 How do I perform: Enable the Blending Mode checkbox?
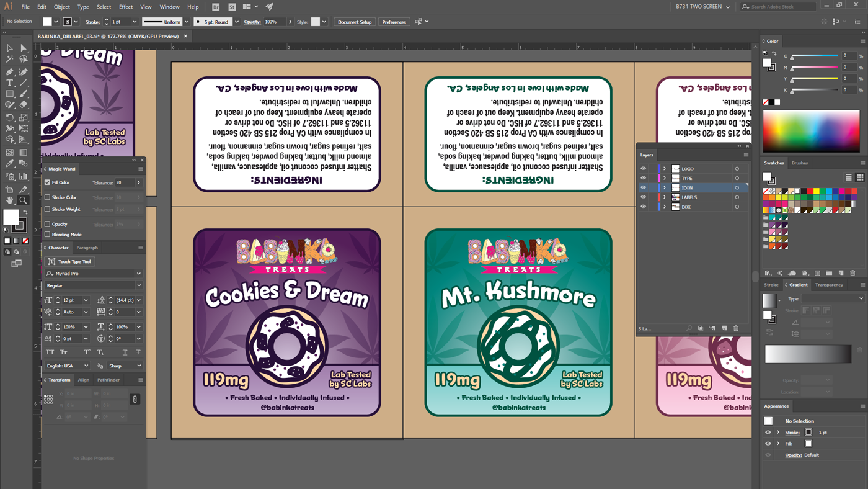coord(47,235)
